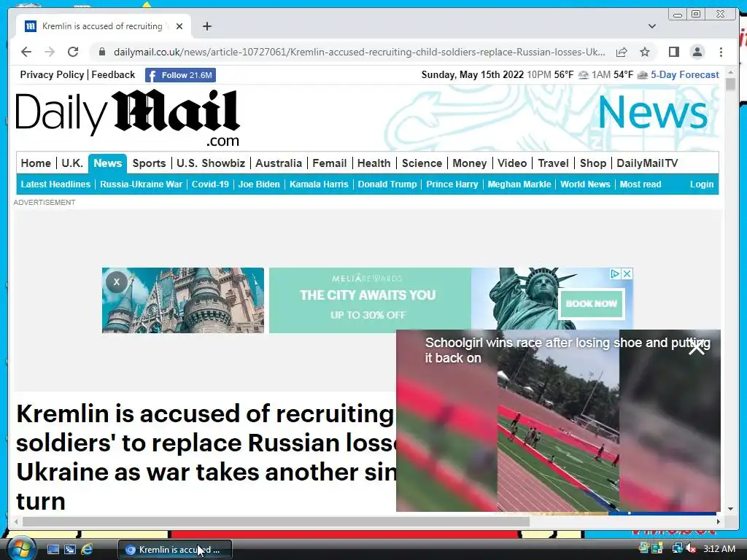Open Chrome three-dot menu
This screenshot has width=747, height=560.
point(721,52)
